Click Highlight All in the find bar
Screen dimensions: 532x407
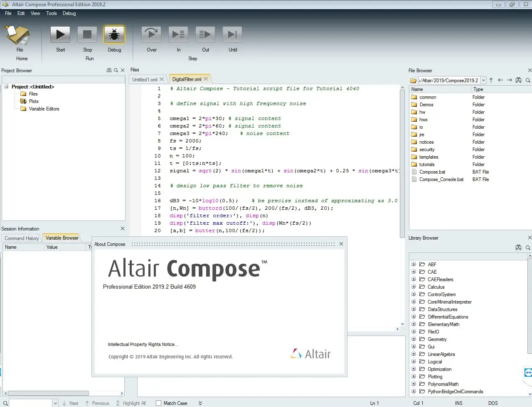point(131,403)
